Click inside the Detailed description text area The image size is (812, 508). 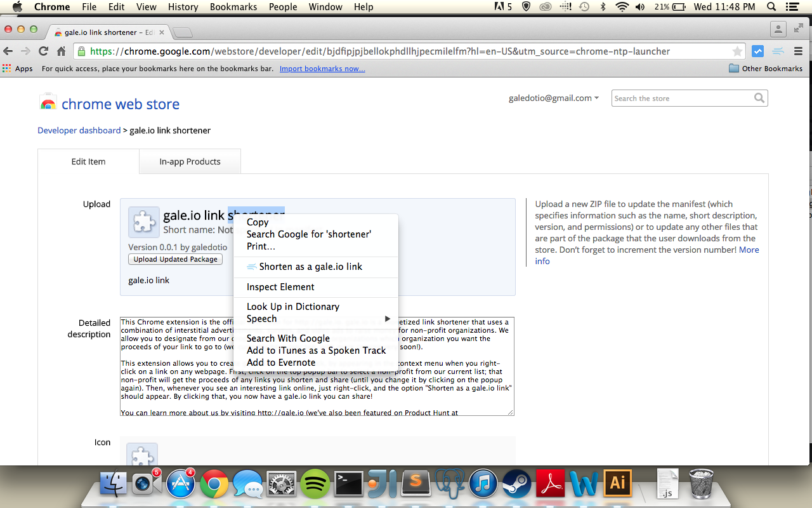317,366
